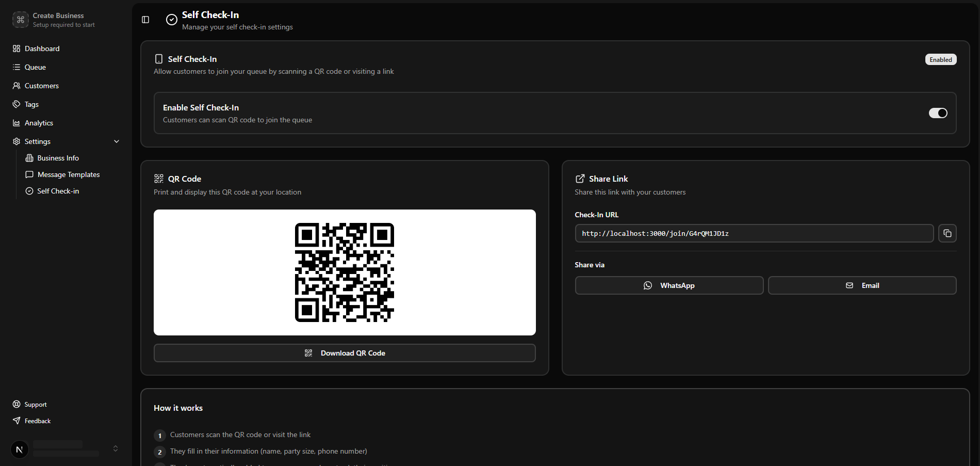The height and width of the screenshot is (466, 980).
Task: Toggle the sidebar panel icon
Action: (x=145, y=20)
